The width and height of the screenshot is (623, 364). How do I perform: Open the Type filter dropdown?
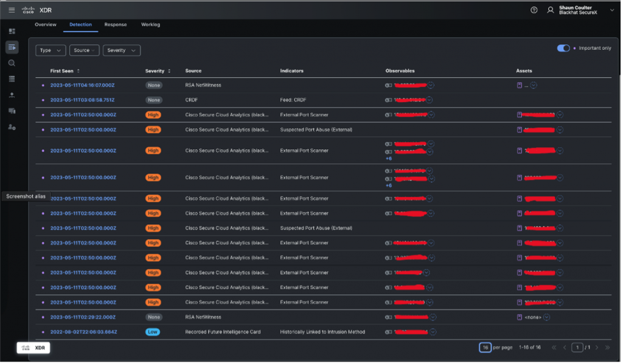(50, 50)
